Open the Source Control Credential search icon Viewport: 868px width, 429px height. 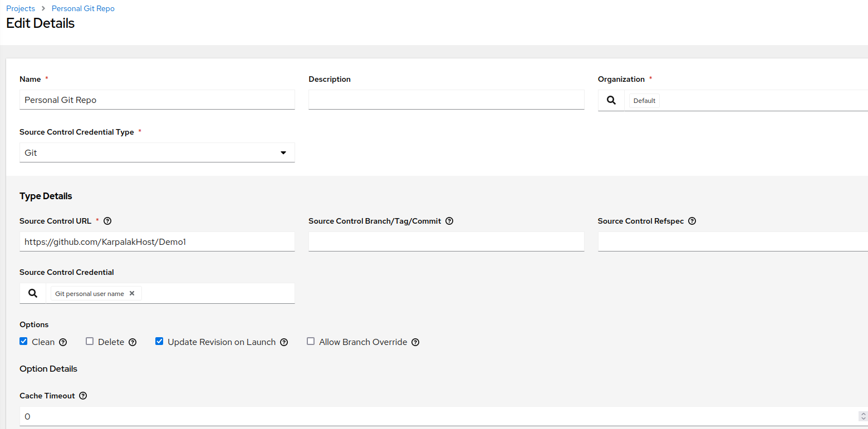coord(33,293)
